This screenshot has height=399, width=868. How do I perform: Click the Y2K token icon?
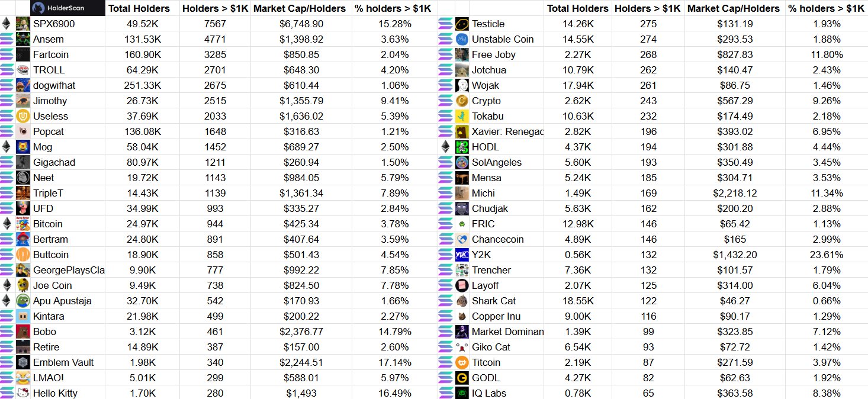(x=462, y=255)
